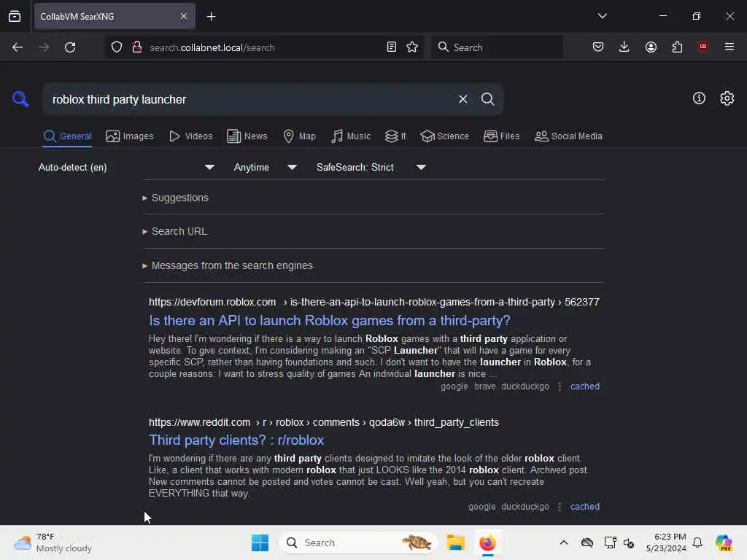Click the Firefox back arrow
The height and width of the screenshot is (560, 747).
click(x=18, y=47)
